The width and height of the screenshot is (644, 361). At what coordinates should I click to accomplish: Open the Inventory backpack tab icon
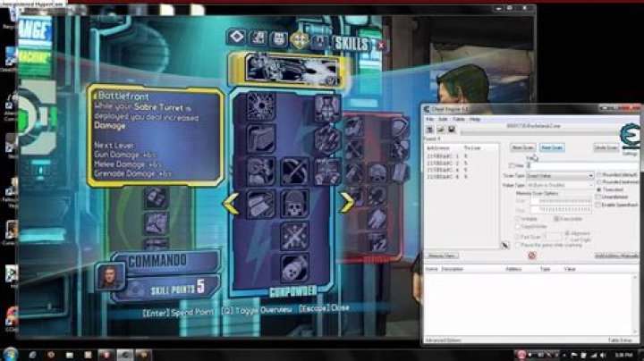pos(279,39)
